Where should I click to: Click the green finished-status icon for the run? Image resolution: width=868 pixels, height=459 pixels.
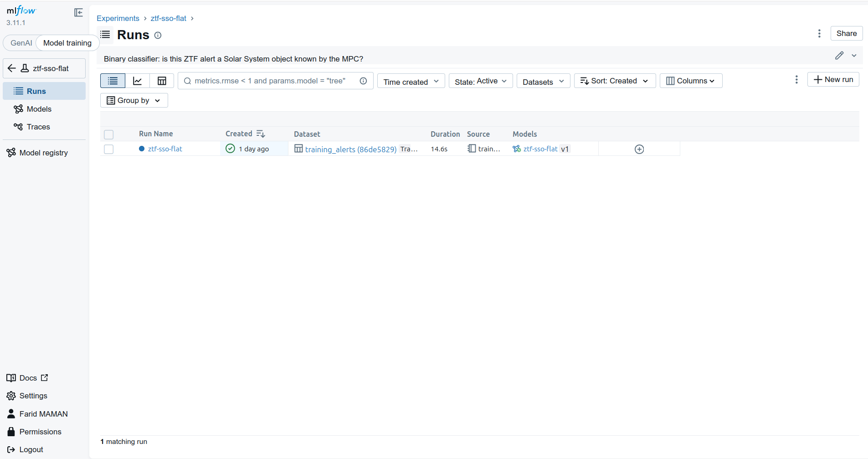click(x=231, y=149)
